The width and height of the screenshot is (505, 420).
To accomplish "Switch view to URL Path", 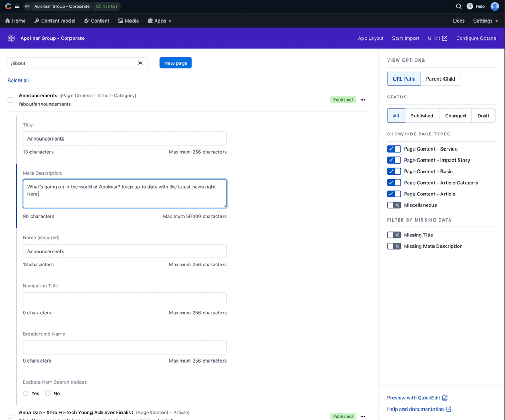I will pos(403,79).
